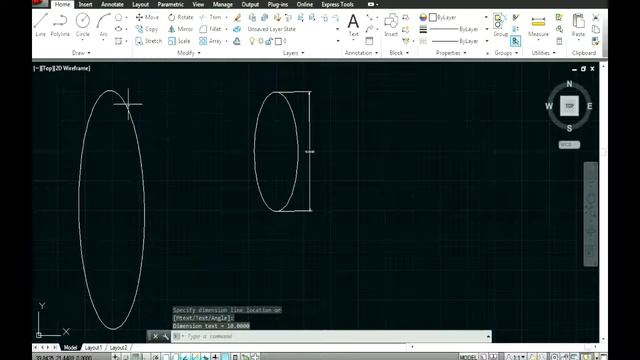640x360 pixels.
Task: Select the Polyline tool
Action: pyautogui.click(x=60, y=24)
